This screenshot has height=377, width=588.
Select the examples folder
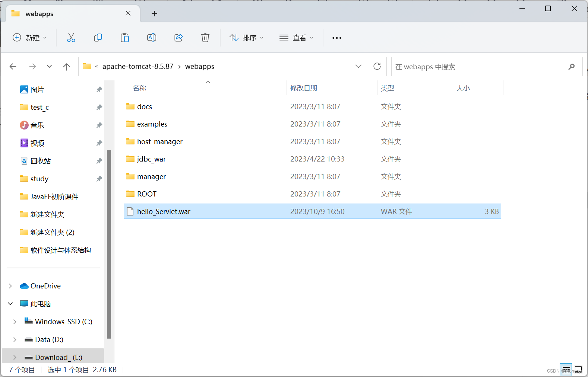tap(152, 124)
